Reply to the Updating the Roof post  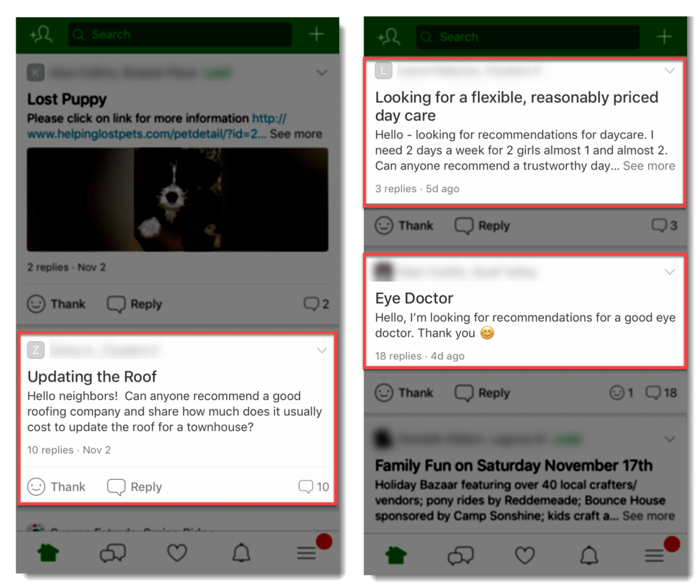click(135, 487)
